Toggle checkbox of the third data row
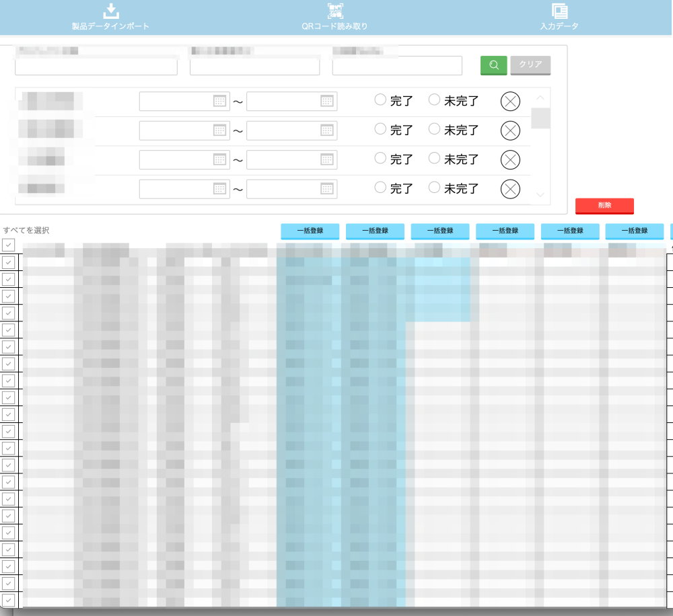Image resolution: width=673 pixels, height=616 pixels. click(x=9, y=296)
